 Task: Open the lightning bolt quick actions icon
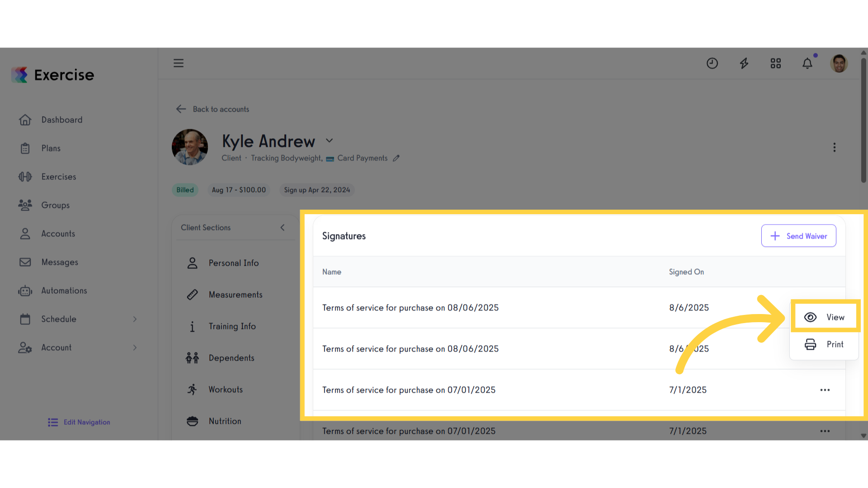coord(744,63)
